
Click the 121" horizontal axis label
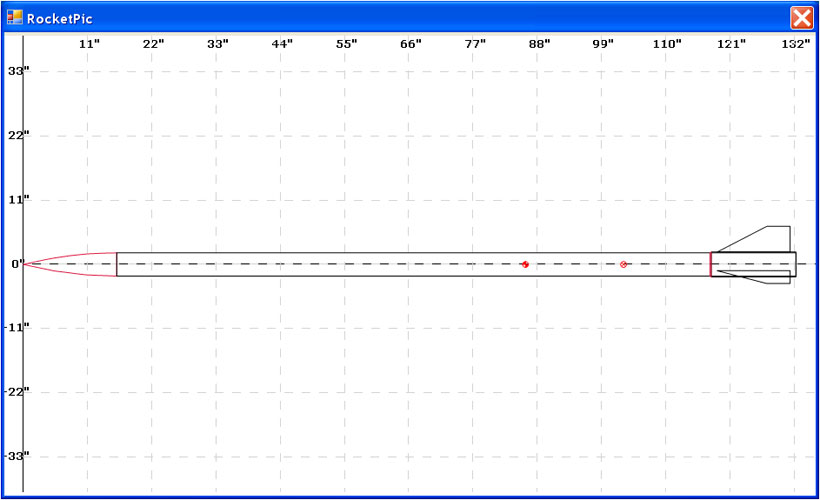pos(731,44)
